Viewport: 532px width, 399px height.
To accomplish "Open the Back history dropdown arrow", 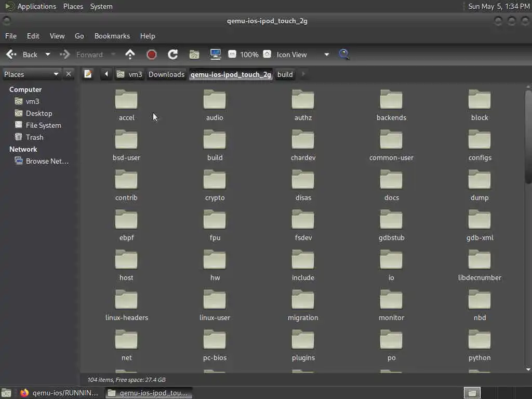I will 48,54.
